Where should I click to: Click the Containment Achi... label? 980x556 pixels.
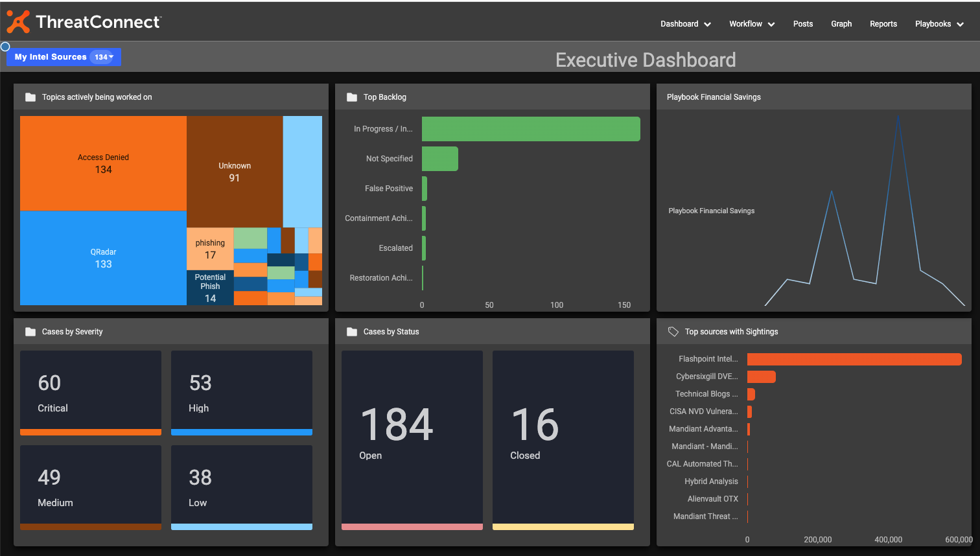pos(379,218)
